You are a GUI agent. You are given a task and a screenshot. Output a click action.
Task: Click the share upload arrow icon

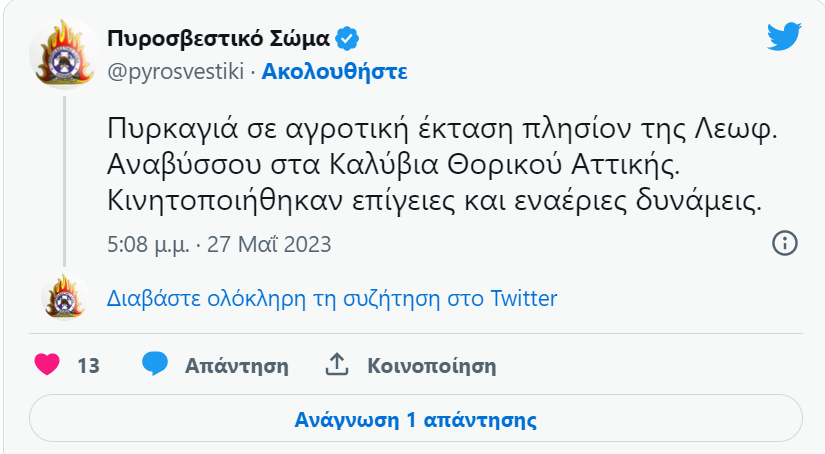[x=337, y=365]
